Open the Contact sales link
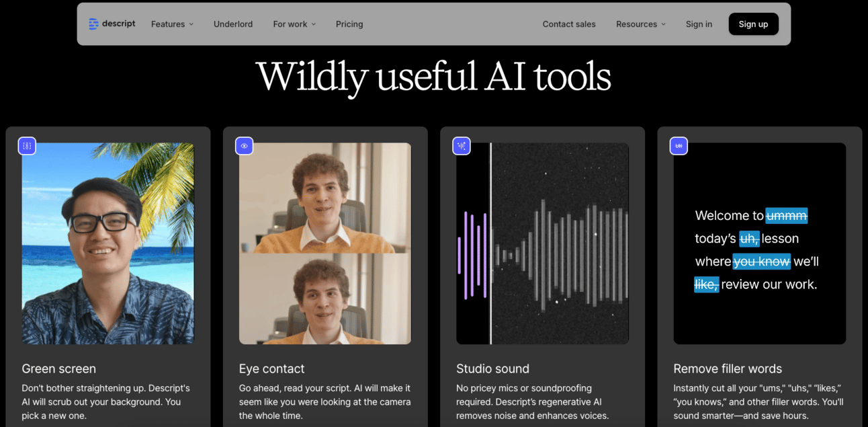 [x=569, y=24]
